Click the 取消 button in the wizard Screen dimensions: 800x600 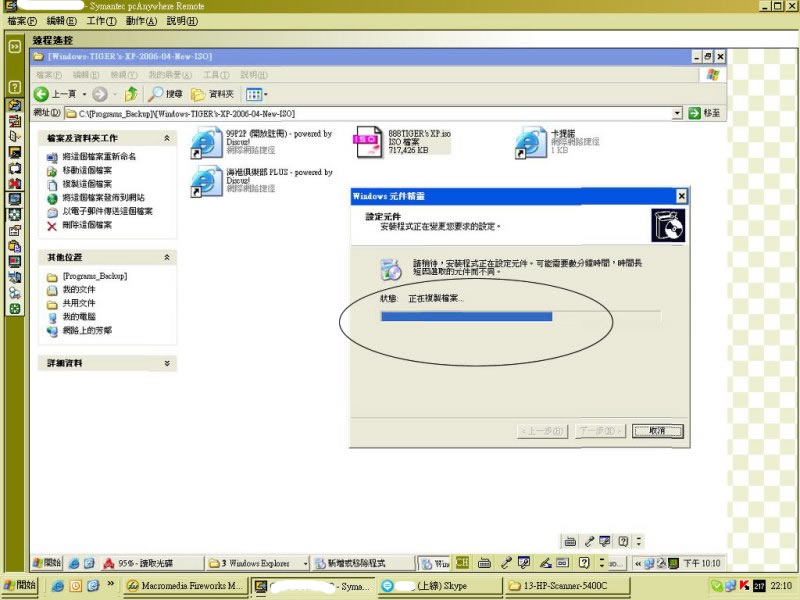657,430
